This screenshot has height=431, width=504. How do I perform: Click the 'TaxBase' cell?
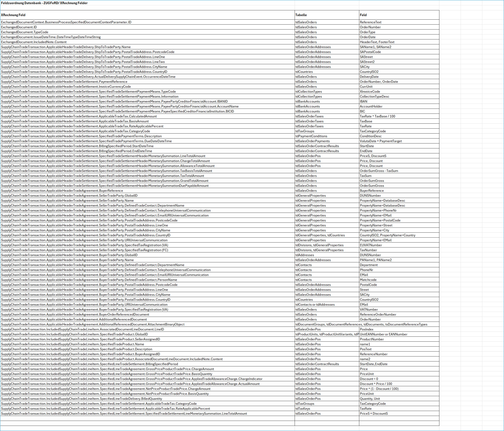click(399, 121)
